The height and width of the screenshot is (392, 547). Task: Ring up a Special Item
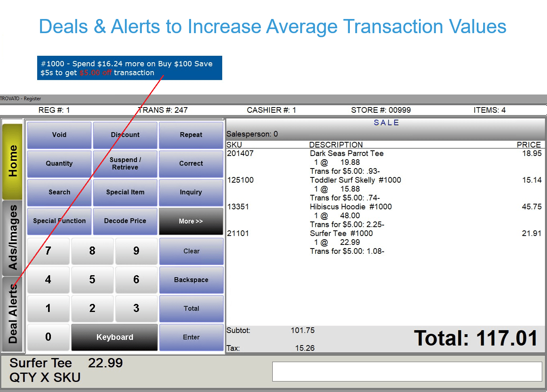125,192
